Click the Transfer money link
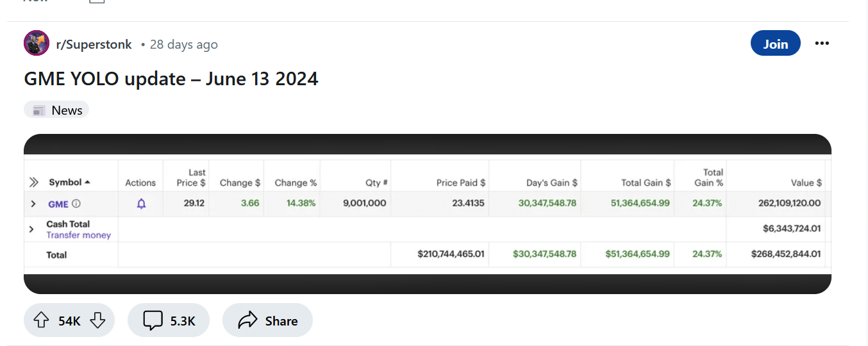 pyautogui.click(x=78, y=235)
